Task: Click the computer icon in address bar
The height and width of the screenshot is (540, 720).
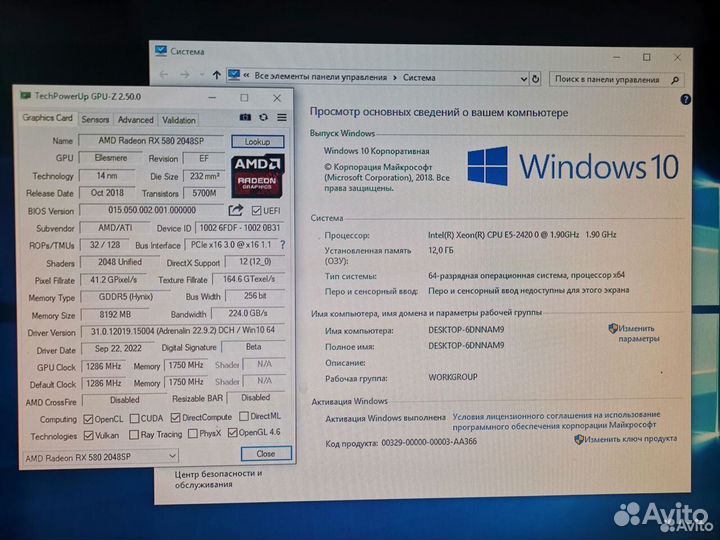Action: [234, 74]
